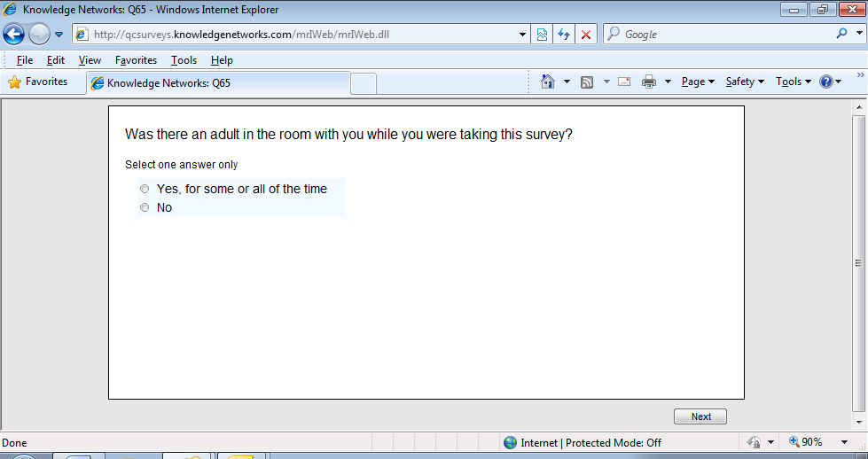Open the command bar Tools dropdown
The image size is (868, 459).
pos(794,82)
